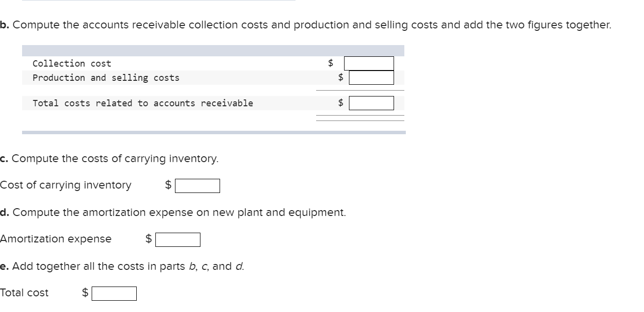The image size is (644, 312).
Task: Click the dollar sign near Amortization expense
Action: coord(148,239)
